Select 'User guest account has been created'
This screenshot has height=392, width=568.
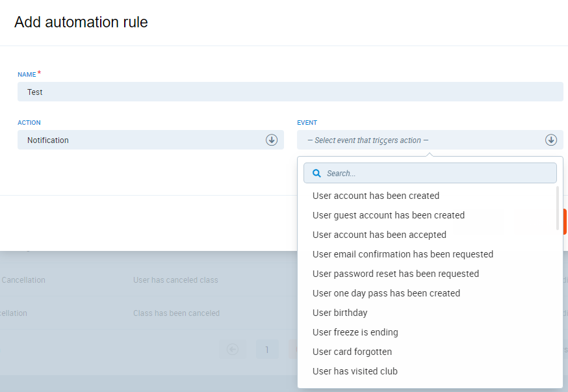388,215
